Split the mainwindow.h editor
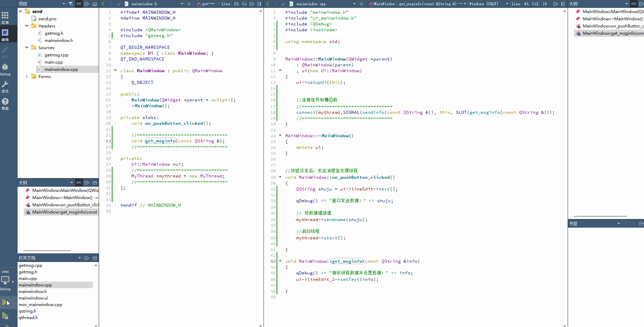 point(252,4)
